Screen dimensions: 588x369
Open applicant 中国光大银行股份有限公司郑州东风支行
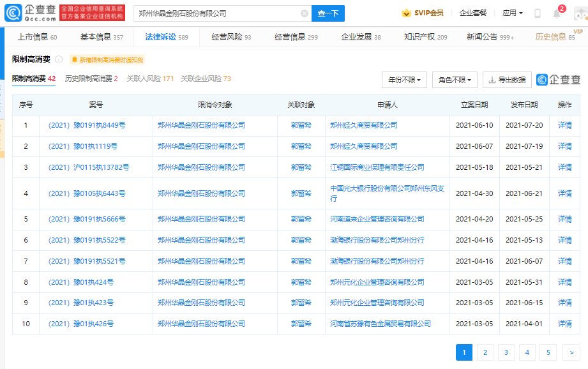coord(388,193)
